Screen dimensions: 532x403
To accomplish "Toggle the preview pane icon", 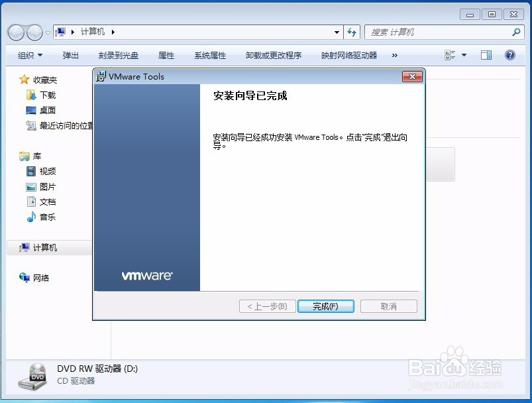I will tap(486, 55).
